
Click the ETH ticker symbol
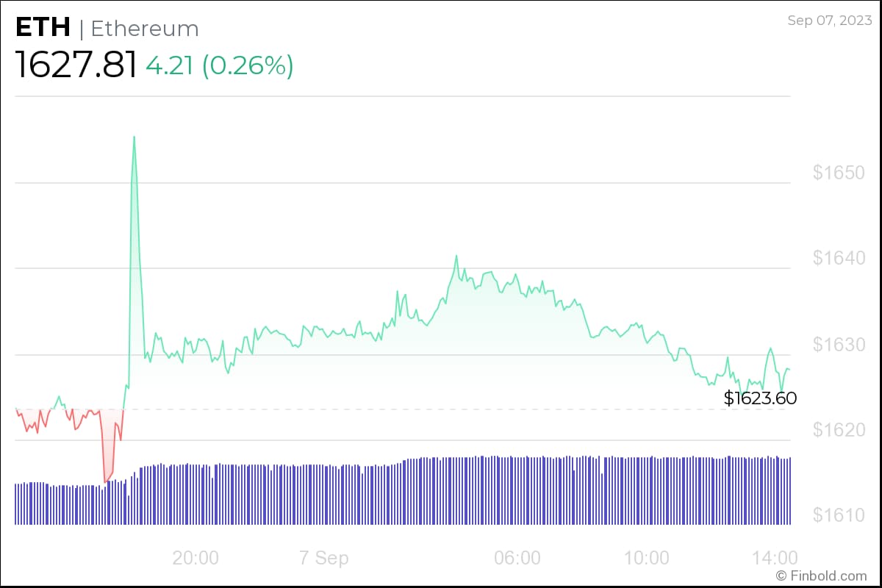43,28
